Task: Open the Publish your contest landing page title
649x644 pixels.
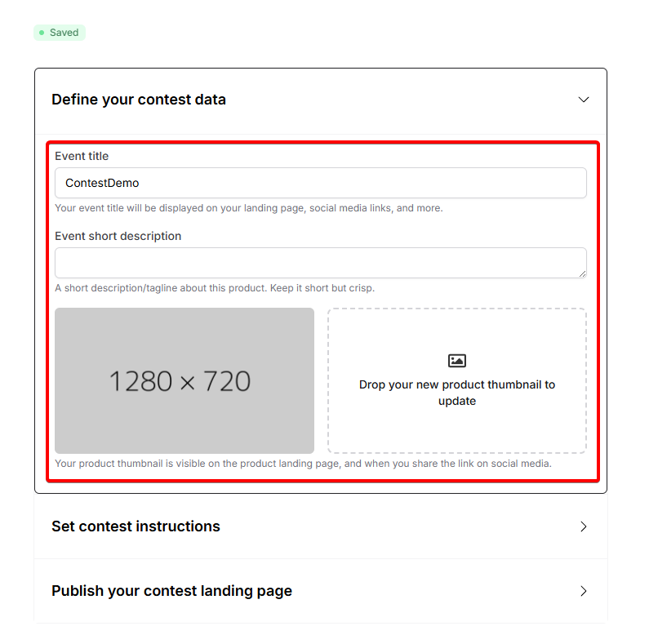Action: click(171, 591)
